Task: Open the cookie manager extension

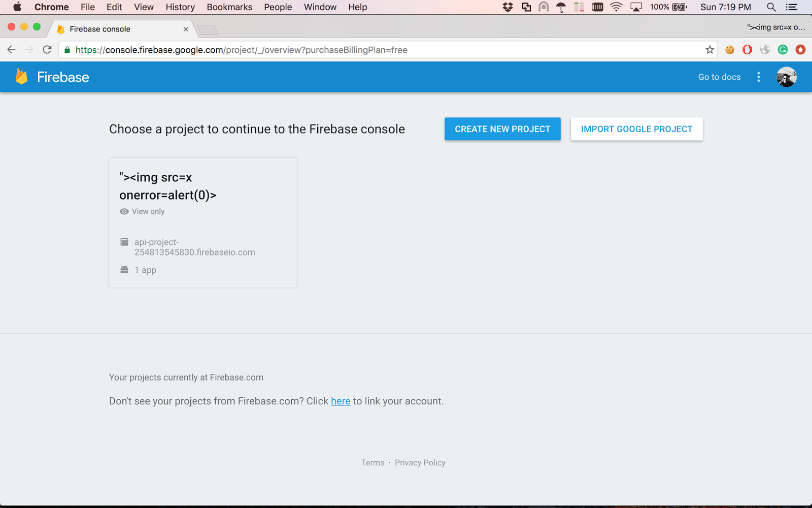Action: 729,50
